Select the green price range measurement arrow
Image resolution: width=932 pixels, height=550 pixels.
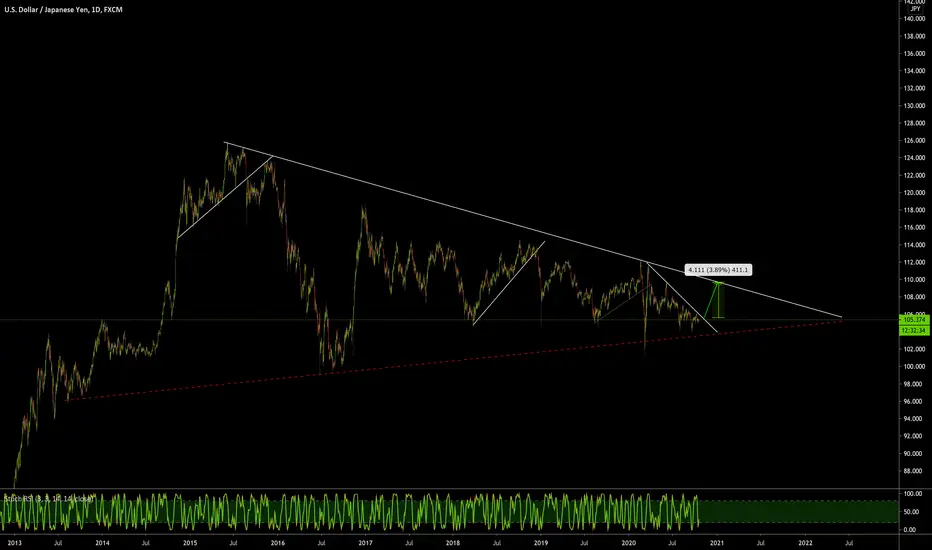tap(719, 299)
